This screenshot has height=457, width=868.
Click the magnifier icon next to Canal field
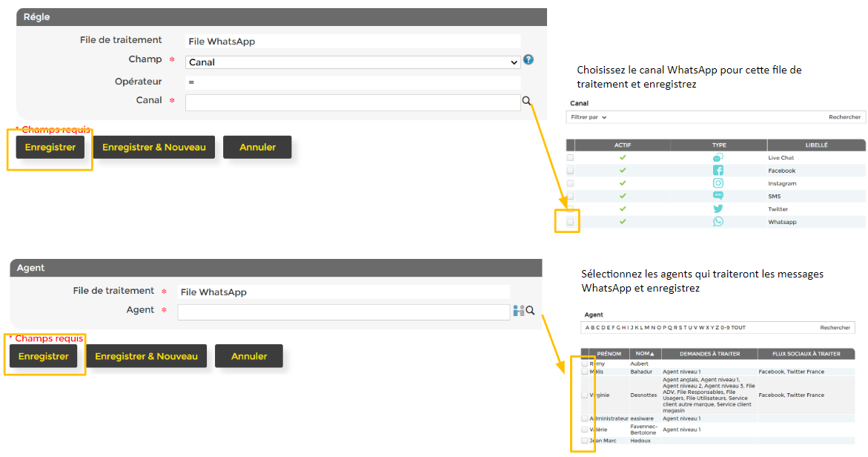[x=527, y=101]
